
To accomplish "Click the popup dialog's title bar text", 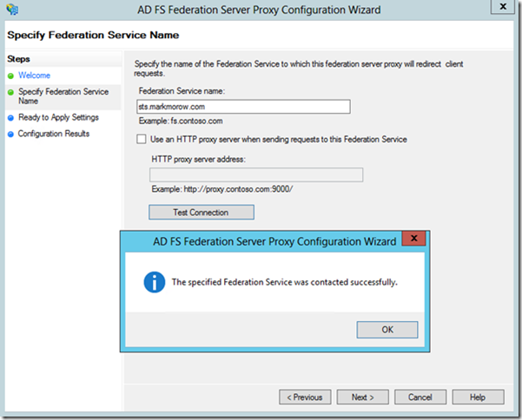I will pos(274,241).
